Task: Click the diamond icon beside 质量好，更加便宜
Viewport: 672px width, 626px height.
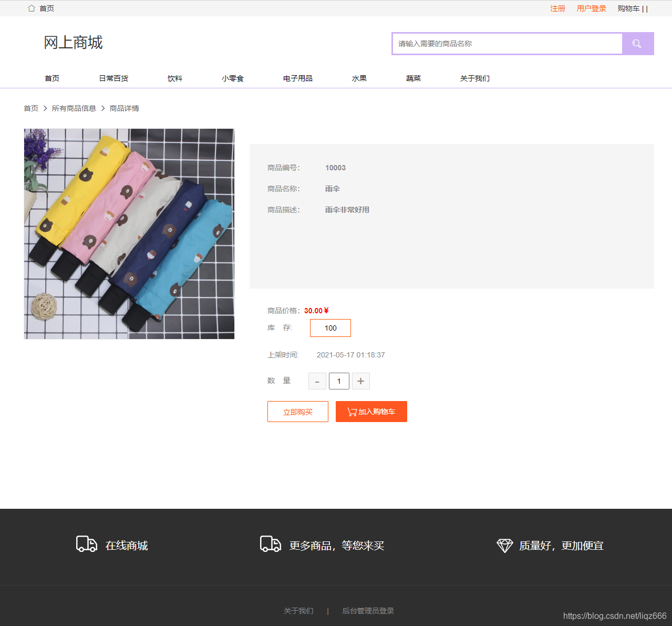Action: 504,546
